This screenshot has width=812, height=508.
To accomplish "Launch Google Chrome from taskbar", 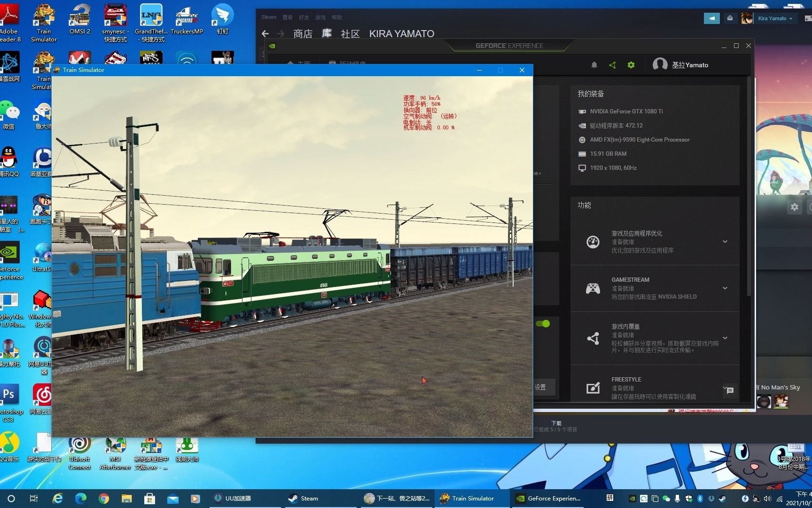I will point(103,499).
